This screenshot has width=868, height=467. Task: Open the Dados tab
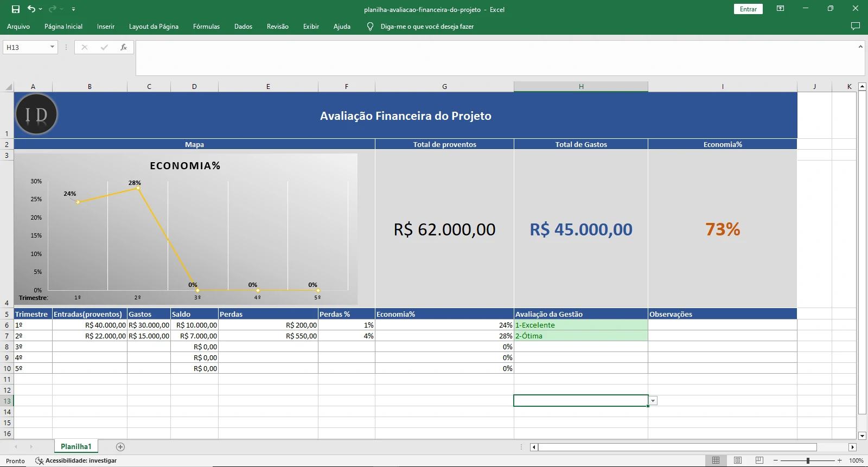coord(243,27)
